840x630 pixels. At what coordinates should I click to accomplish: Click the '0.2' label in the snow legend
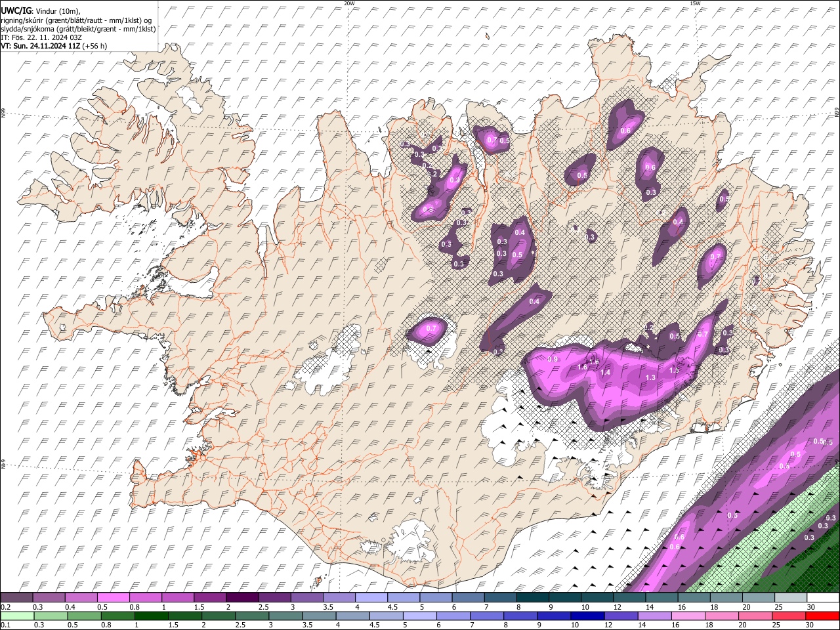(5, 607)
